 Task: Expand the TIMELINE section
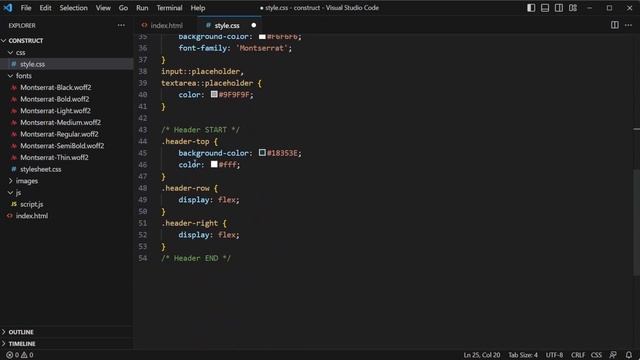66,344
